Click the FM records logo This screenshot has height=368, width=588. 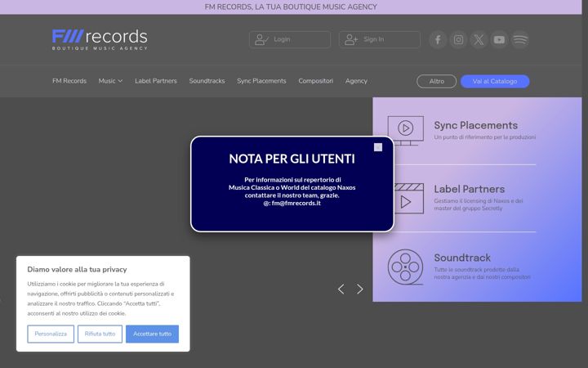(100, 39)
